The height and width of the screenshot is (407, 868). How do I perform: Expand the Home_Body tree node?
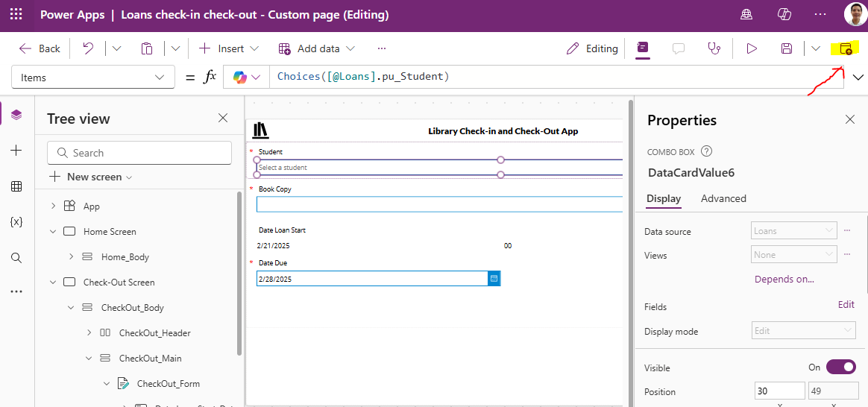tap(71, 257)
